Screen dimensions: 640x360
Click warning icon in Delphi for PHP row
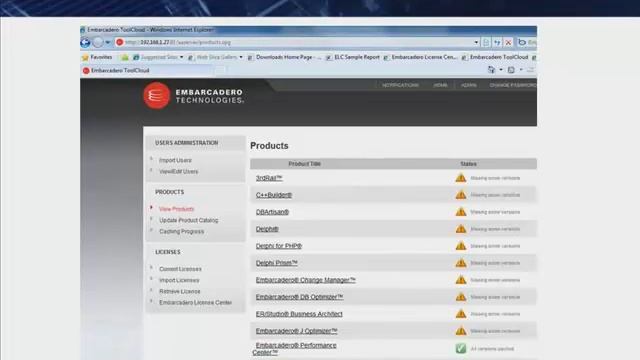[461, 246]
